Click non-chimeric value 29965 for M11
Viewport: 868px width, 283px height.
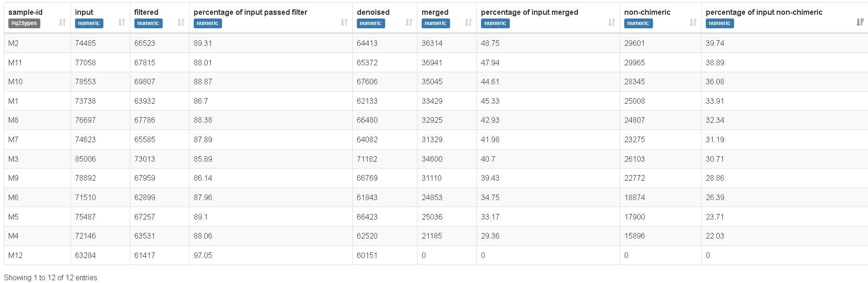click(x=634, y=63)
